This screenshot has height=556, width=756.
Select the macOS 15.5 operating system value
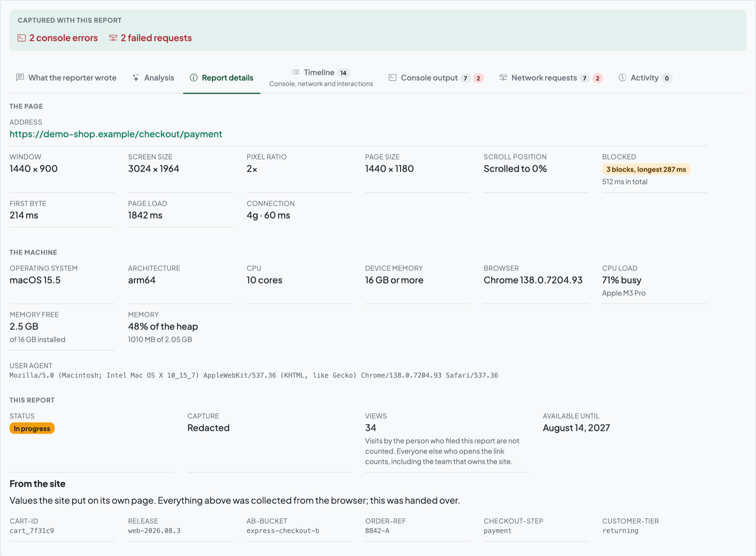pos(35,280)
